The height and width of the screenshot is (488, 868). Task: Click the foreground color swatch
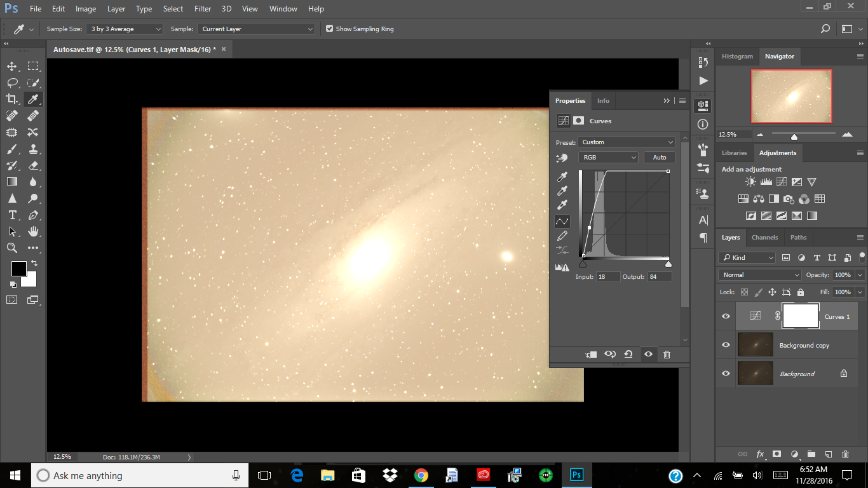18,269
